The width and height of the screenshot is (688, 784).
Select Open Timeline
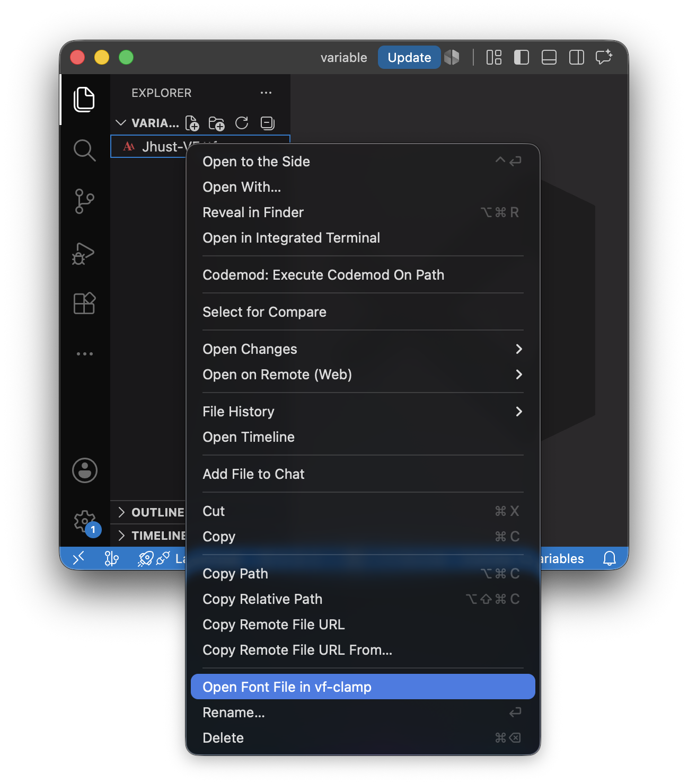(363, 436)
